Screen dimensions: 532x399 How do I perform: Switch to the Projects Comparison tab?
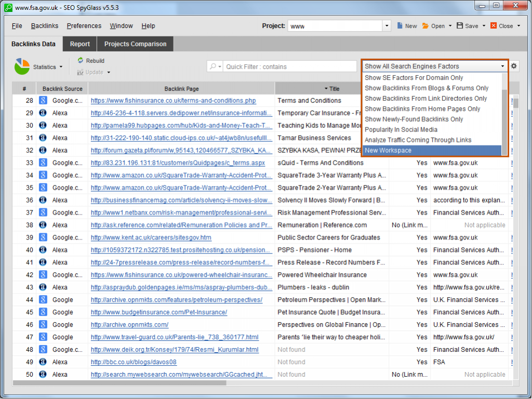(x=136, y=44)
